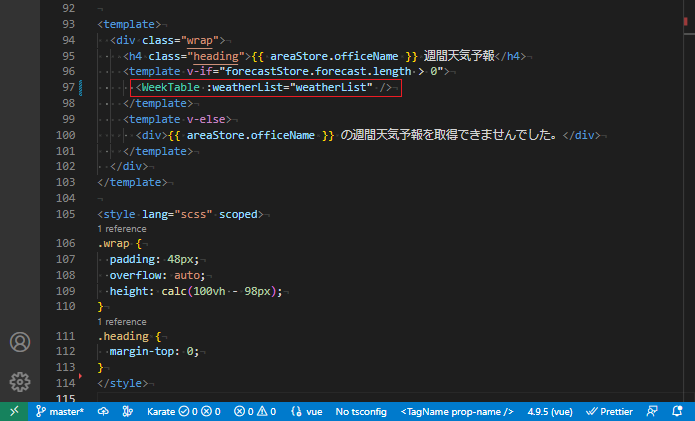The width and height of the screenshot is (695, 421).
Task: Open the Manage gear icon
Action: click(20, 382)
